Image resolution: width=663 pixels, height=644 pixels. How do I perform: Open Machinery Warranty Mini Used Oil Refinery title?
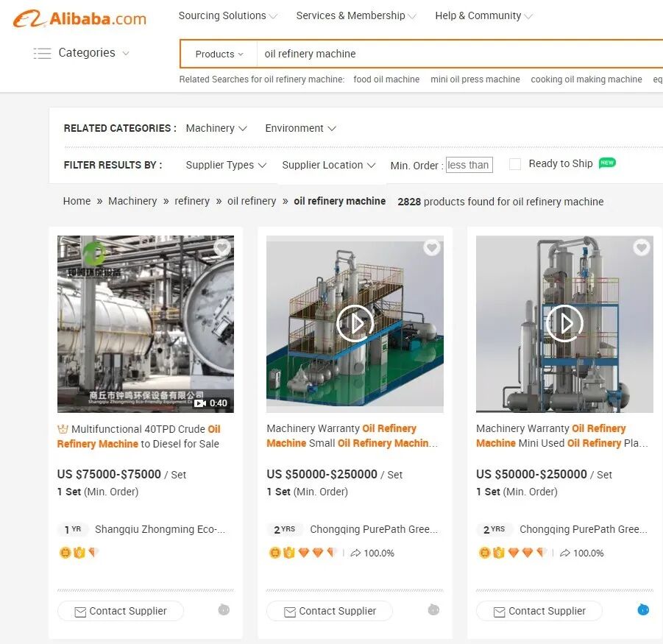562,436
